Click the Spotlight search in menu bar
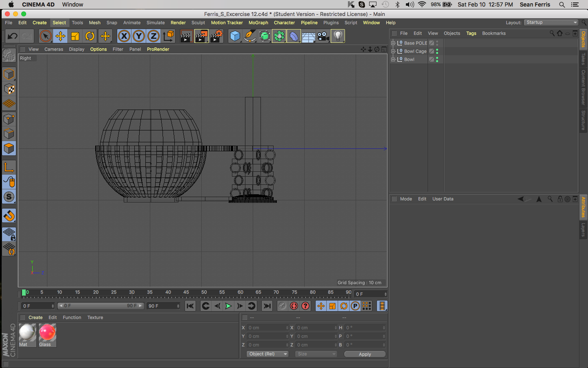This screenshot has height=368, width=588. pos(562,4)
